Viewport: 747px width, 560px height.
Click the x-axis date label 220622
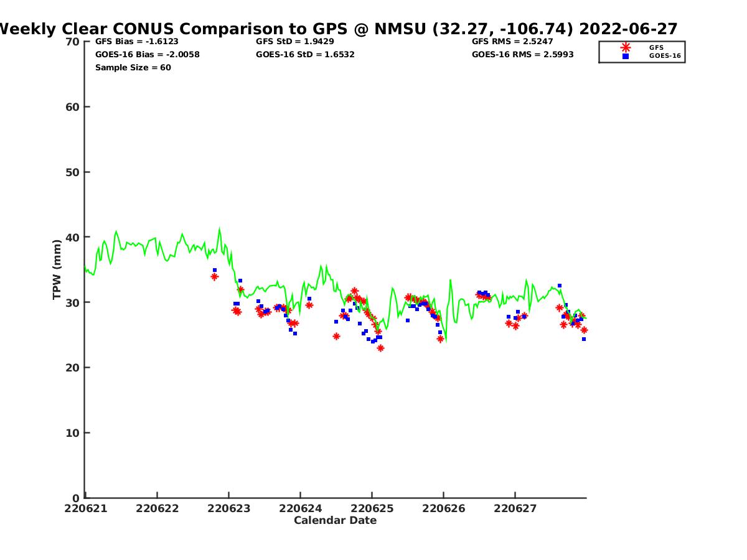pos(157,509)
